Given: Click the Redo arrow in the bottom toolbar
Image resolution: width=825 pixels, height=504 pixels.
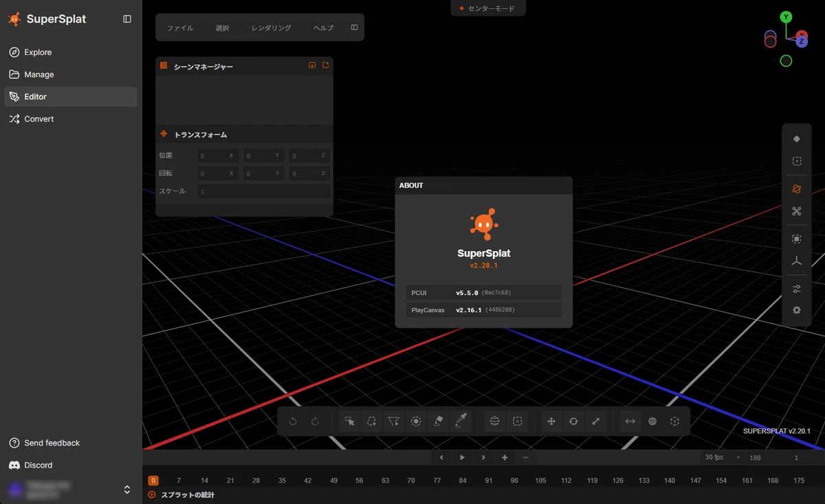Looking at the screenshot, I should (316, 421).
